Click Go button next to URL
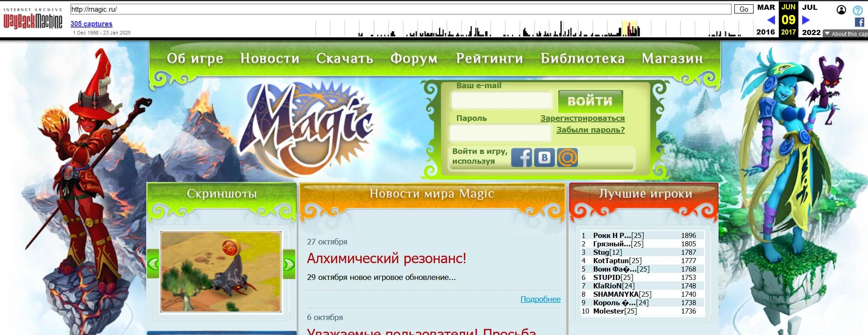 click(744, 9)
